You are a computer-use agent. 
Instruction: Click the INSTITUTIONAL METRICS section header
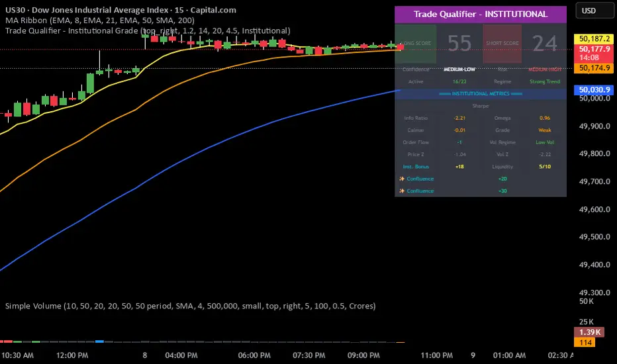[481, 94]
